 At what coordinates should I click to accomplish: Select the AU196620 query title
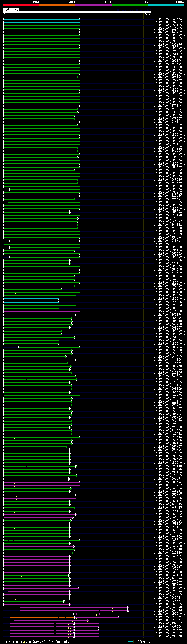tap(11, 9)
